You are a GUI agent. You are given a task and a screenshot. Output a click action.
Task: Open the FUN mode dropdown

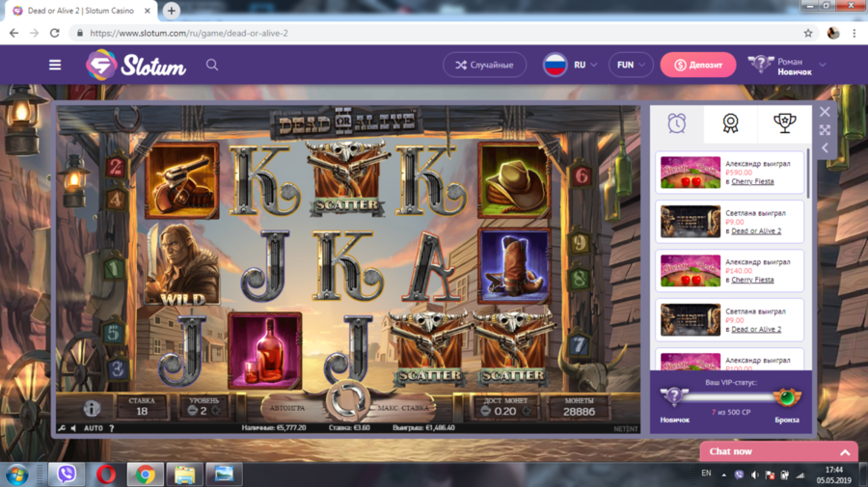tap(631, 65)
